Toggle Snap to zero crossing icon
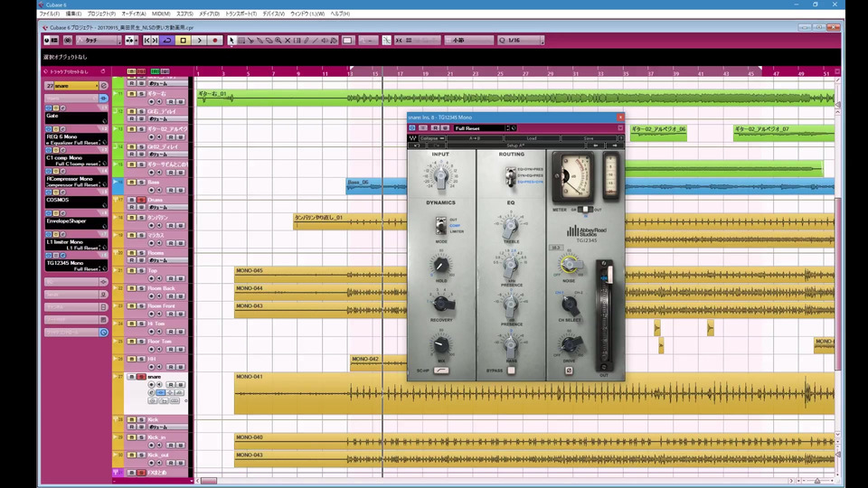 coord(386,41)
